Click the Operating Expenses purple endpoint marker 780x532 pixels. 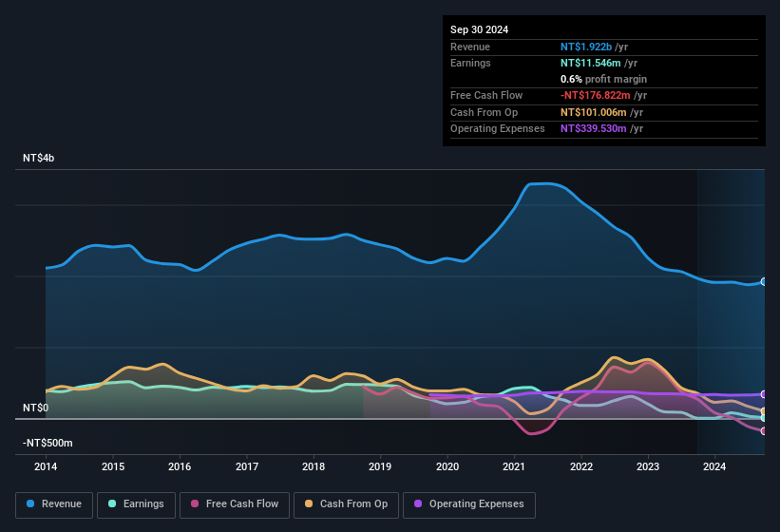pyautogui.click(x=764, y=394)
